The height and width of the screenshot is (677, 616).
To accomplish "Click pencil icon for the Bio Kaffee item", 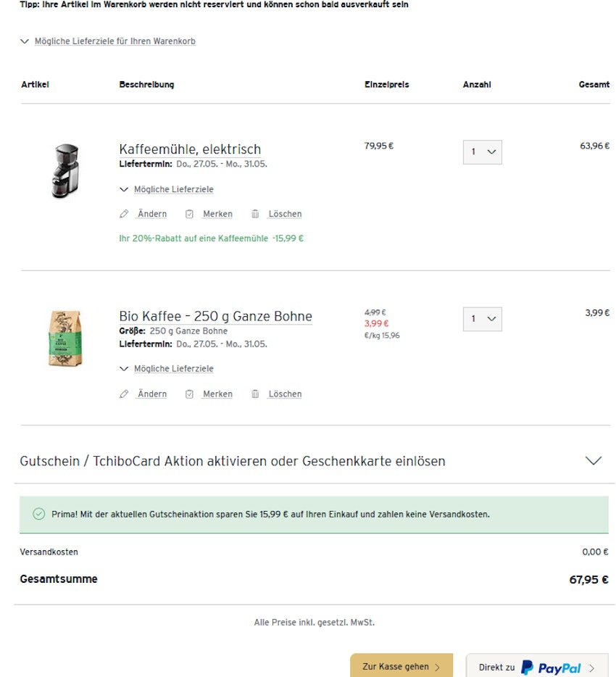I will (124, 394).
